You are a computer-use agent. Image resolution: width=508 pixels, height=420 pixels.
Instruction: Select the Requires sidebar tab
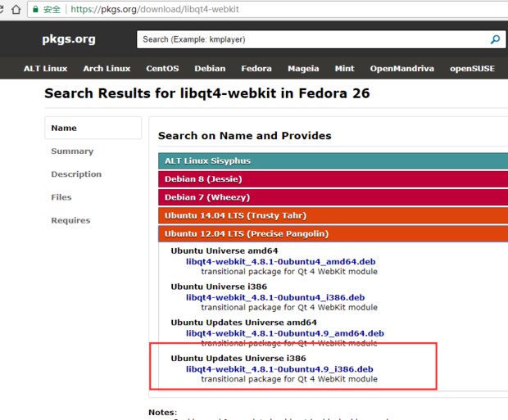(70, 220)
